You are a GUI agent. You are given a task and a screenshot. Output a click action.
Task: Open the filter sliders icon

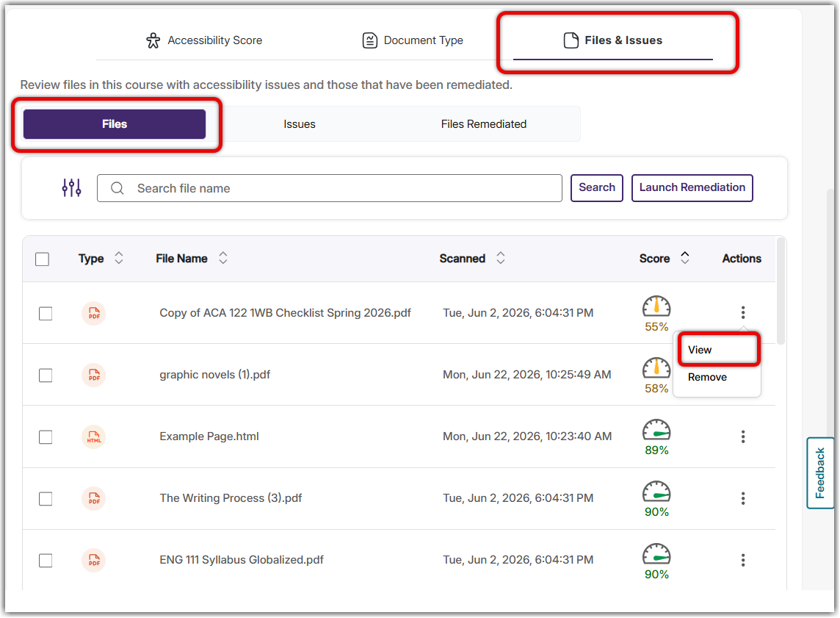tap(71, 187)
